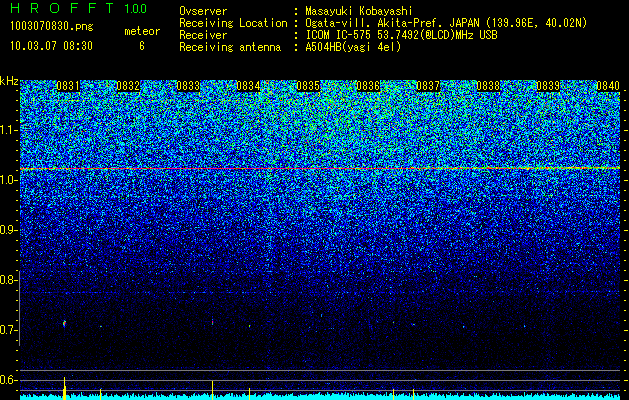629x400 pixels.
Task: Click the 0831 time marker
Action: click(x=68, y=86)
